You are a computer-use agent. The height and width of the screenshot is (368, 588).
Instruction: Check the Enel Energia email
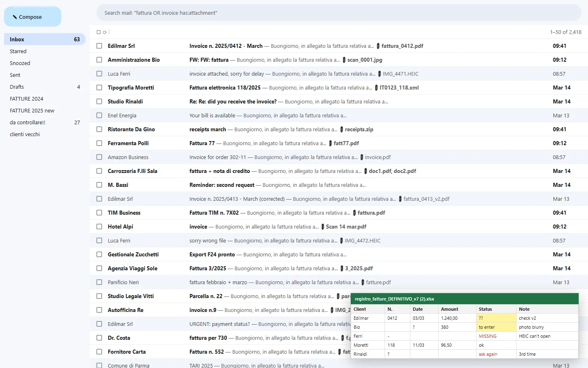click(x=99, y=115)
